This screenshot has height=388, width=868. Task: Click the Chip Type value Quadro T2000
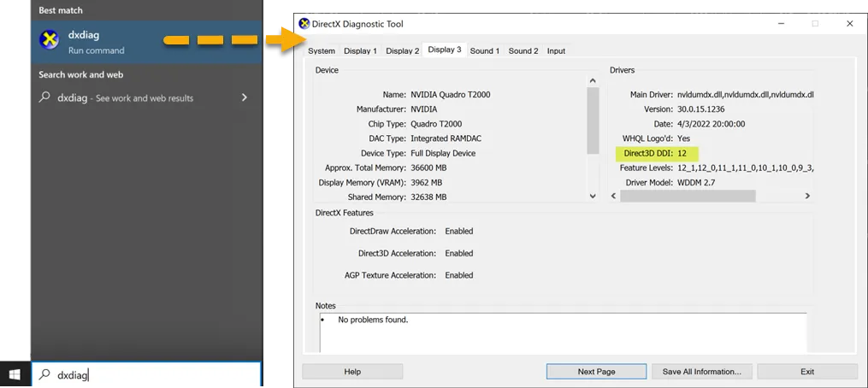tap(436, 123)
